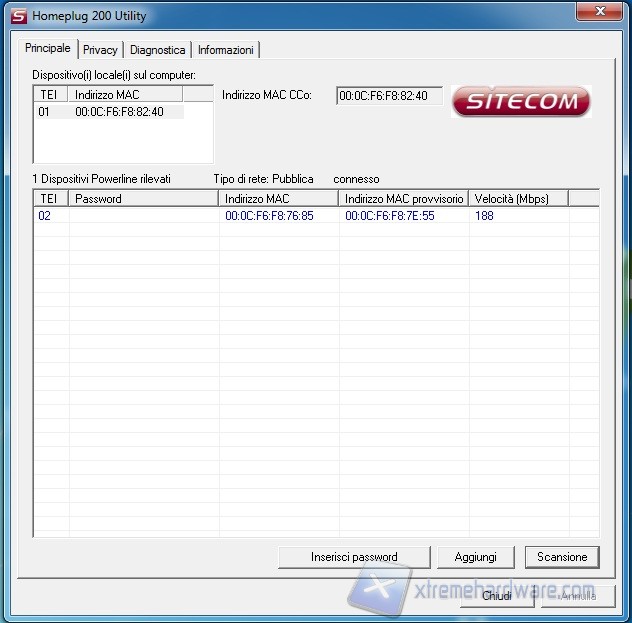Click the Sitecom logo
Image resolution: width=632 pixels, height=623 pixels.
tap(520, 100)
